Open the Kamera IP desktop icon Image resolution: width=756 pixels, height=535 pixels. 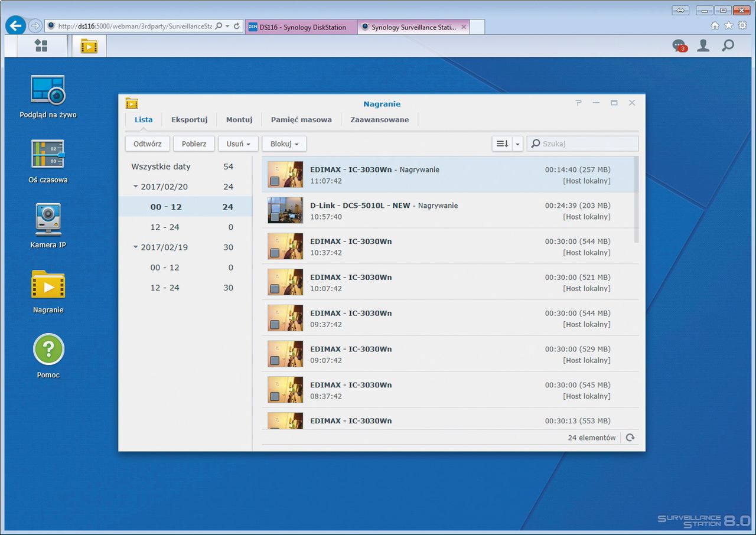point(48,219)
